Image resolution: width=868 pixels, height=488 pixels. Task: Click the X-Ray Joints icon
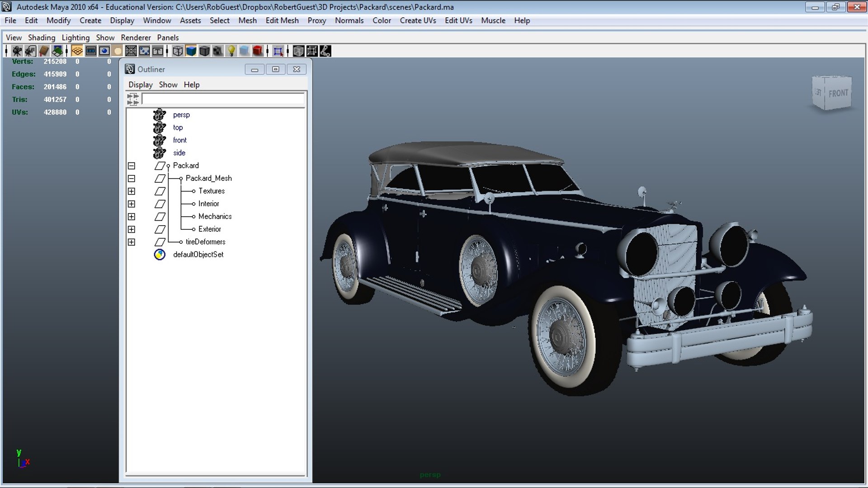click(x=325, y=51)
